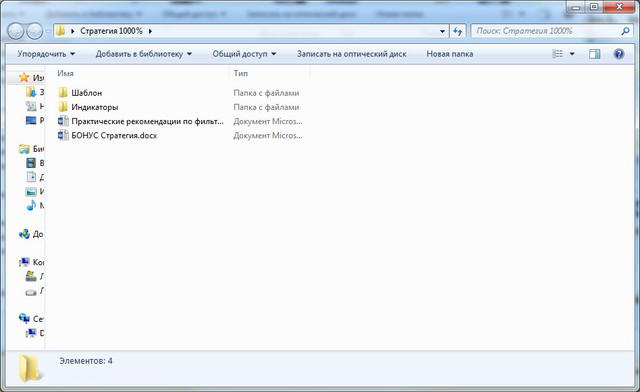
Task: Click the Back navigation arrow button
Action: point(16,31)
